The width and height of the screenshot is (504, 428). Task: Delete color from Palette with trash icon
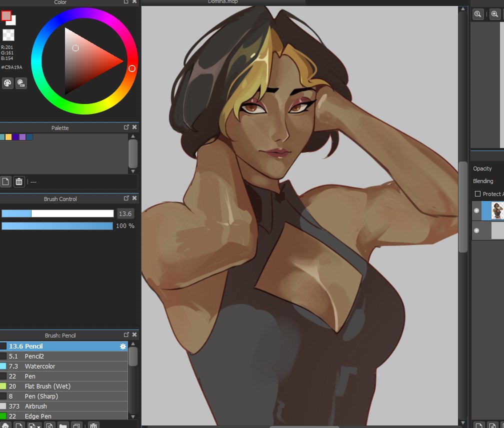point(19,181)
